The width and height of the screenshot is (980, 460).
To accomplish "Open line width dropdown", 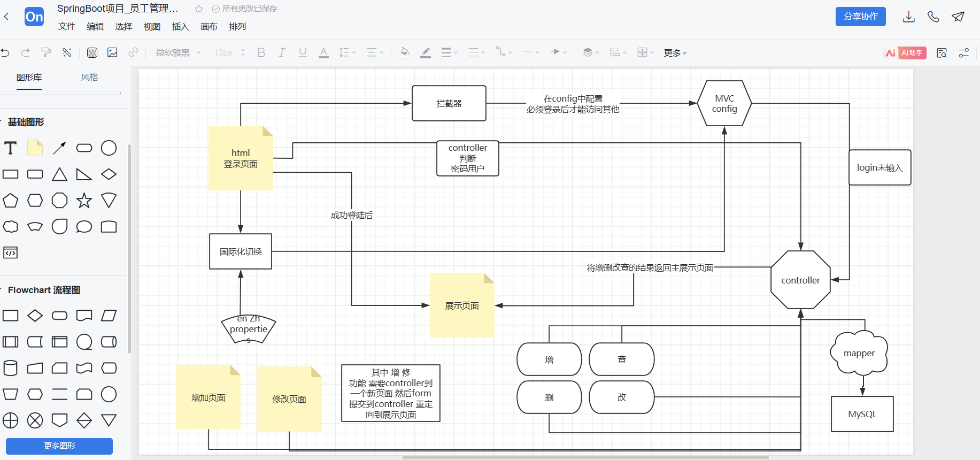I will tap(450, 52).
